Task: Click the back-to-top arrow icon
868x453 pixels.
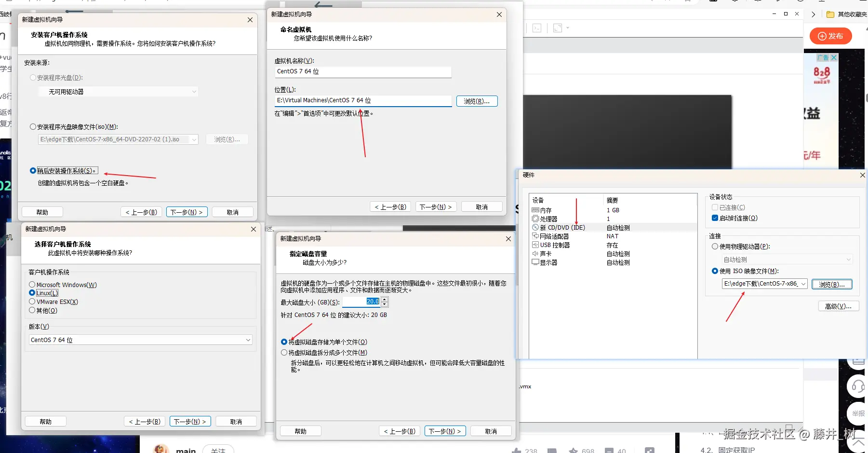Action: click(x=858, y=442)
